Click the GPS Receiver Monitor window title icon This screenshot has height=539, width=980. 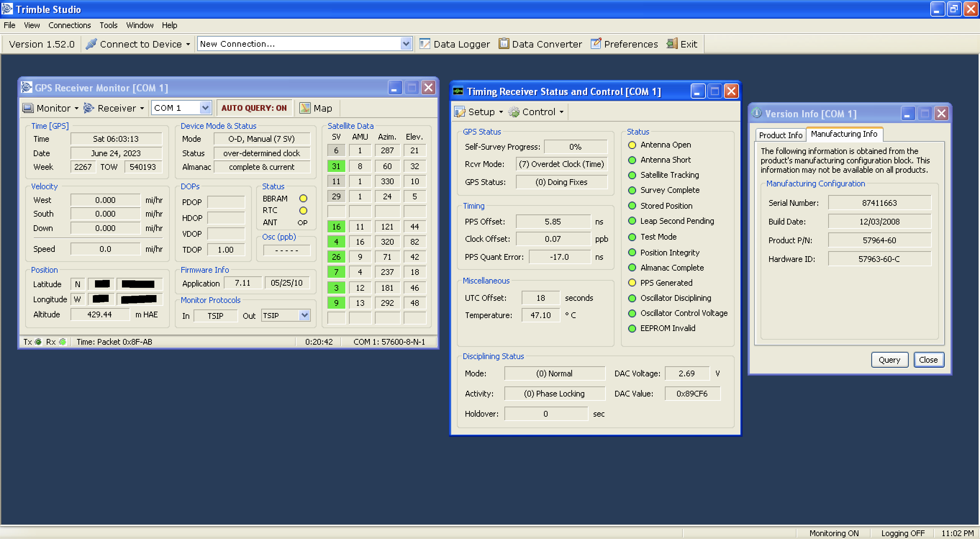[x=26, y=87]
